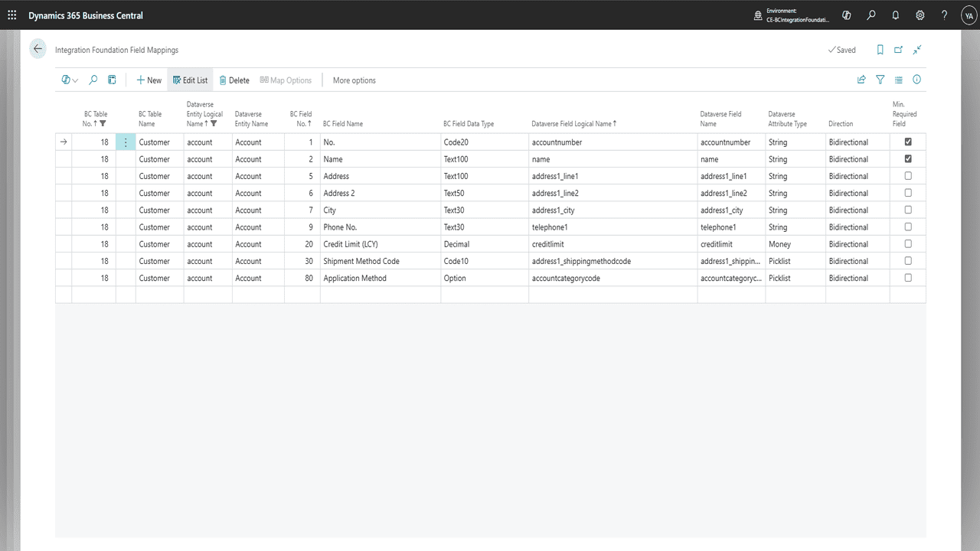The height and width of the screenshot is (551, 980).
Task: Click the Share icon
Action: 861,80
